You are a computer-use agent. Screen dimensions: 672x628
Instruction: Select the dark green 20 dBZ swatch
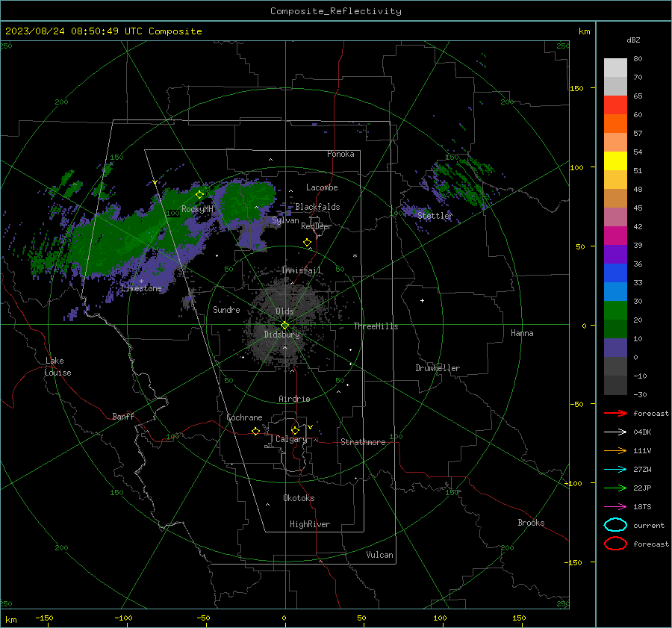[615, 329]
